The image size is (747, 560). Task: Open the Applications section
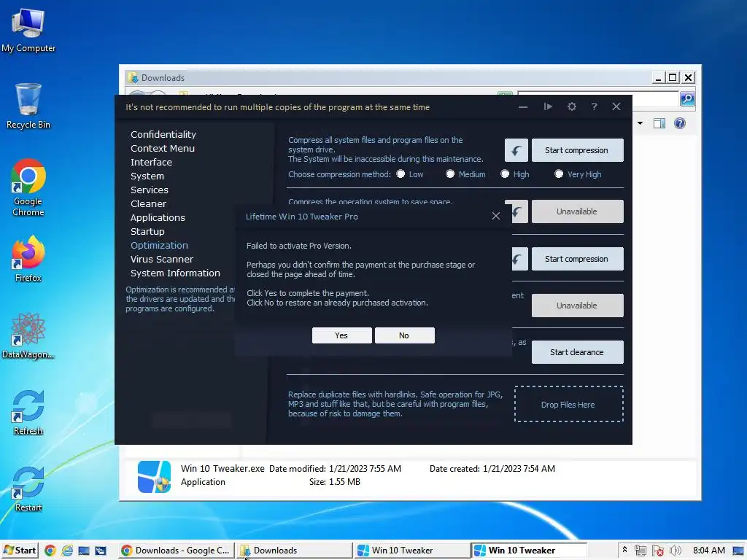point(158,217)
